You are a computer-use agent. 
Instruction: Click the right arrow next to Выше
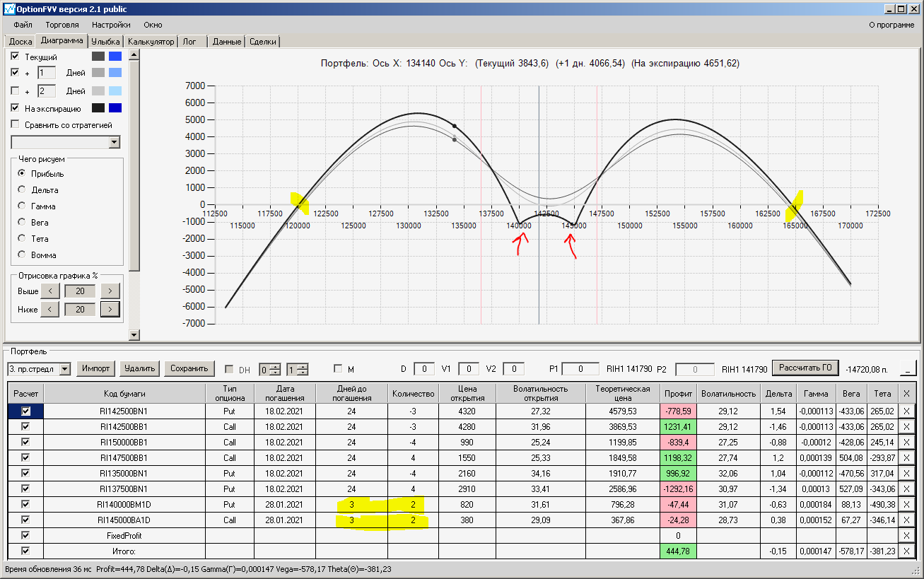click(x=110, y=291)
